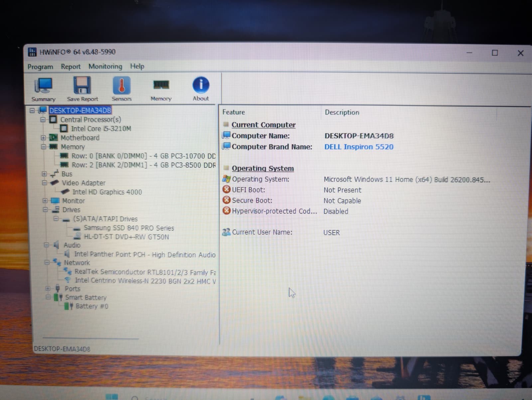Follow the DELL Inspiron 5520 link

point(359,147)
